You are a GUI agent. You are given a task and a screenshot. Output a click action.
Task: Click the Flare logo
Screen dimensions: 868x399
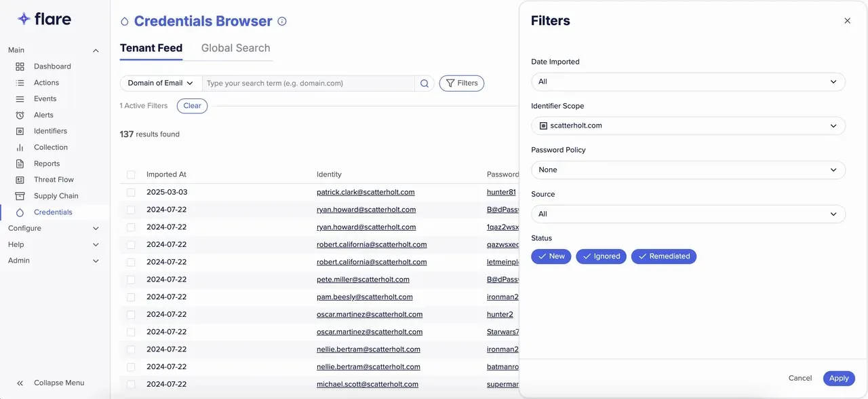tap(44, 19)
